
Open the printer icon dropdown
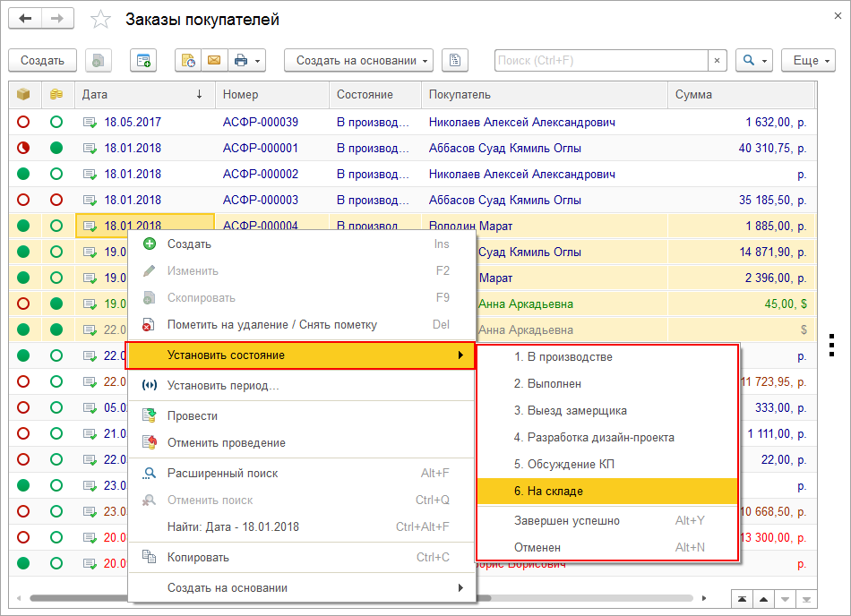247,61
